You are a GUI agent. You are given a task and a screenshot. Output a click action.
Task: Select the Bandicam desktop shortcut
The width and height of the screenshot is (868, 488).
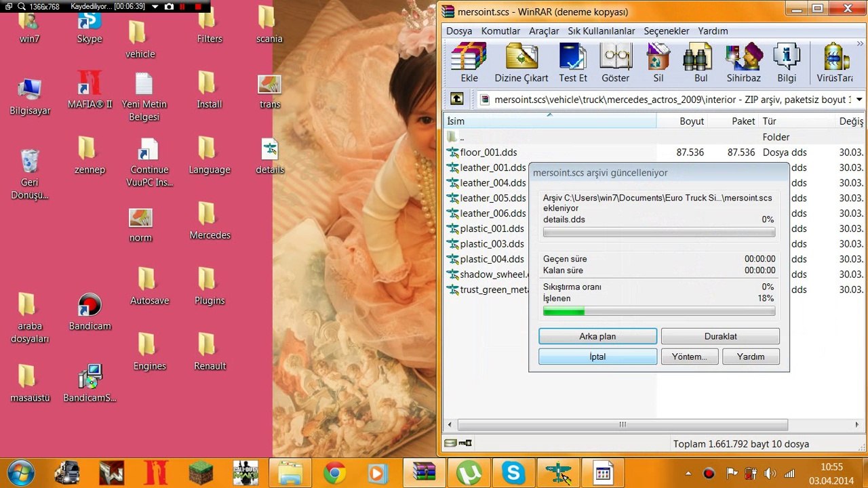pos(90,312)
